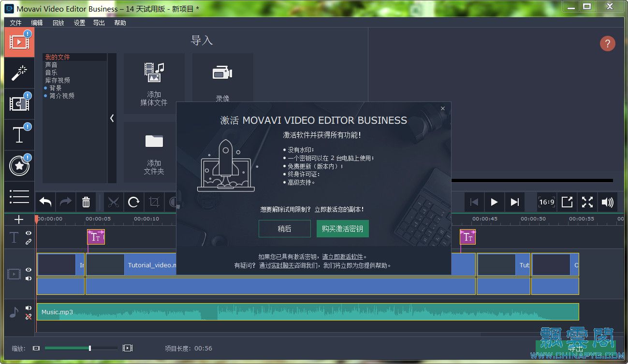The image size is (628, 364).
Task: Detach preview to separate window
Action: point(567,202)
